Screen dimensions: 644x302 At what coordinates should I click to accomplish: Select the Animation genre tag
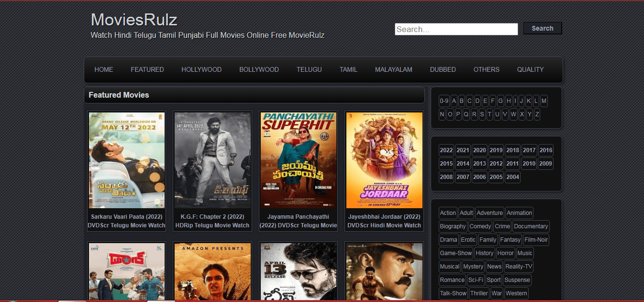[x=519, y=213]
